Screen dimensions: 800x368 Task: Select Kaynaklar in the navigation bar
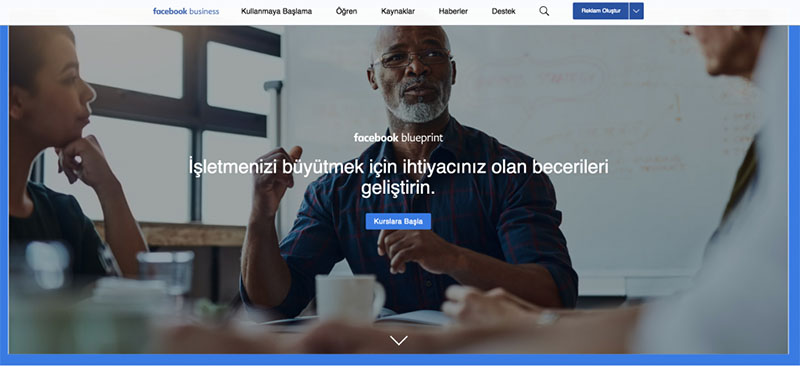point(398,11)
